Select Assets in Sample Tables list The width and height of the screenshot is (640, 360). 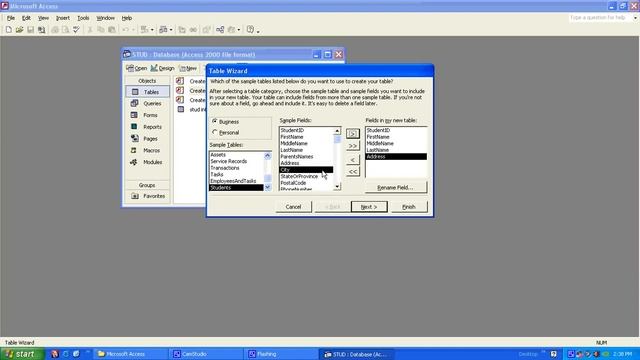236,155
